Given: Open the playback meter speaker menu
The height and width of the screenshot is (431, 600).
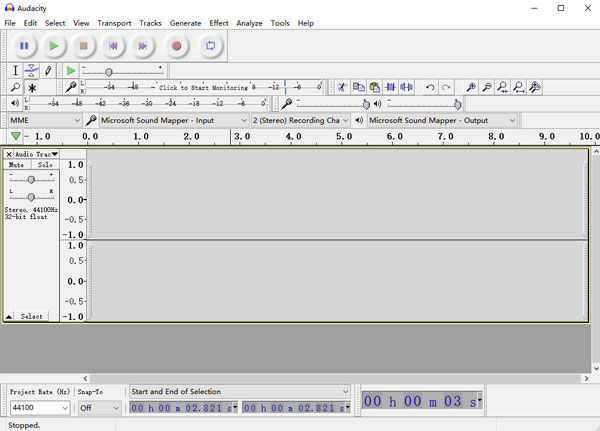Looking at the screenshot, I should point(15,103).
